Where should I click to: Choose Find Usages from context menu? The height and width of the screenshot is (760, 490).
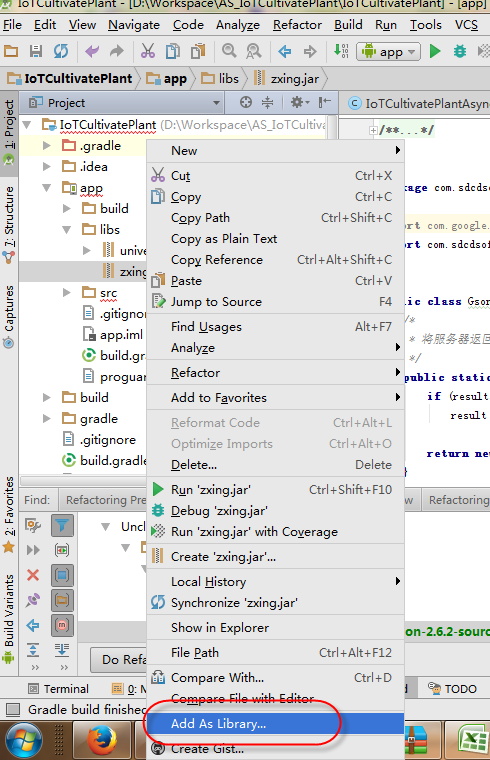pos(275,327)
